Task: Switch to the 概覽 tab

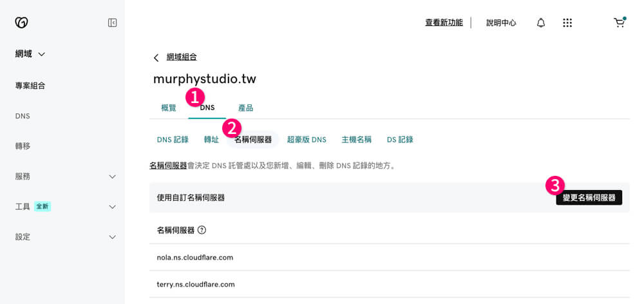Action: pyautogui.click(x=168, y=108)
